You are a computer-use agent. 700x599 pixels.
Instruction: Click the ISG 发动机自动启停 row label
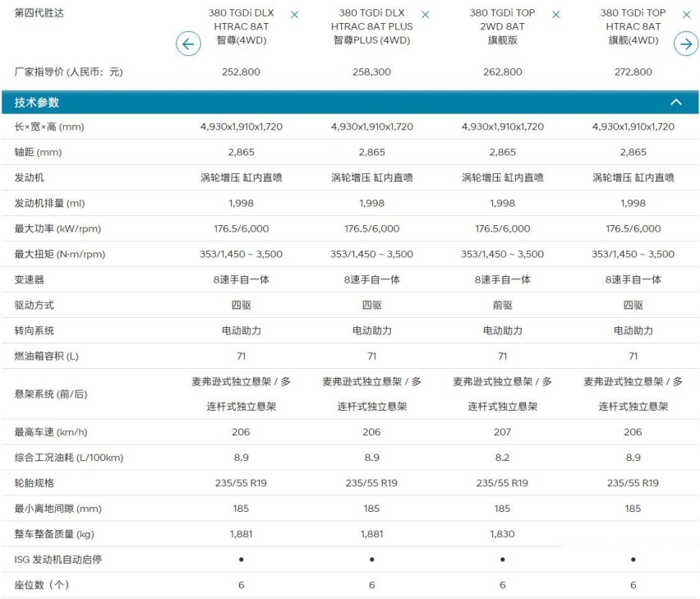pos(58,560)
